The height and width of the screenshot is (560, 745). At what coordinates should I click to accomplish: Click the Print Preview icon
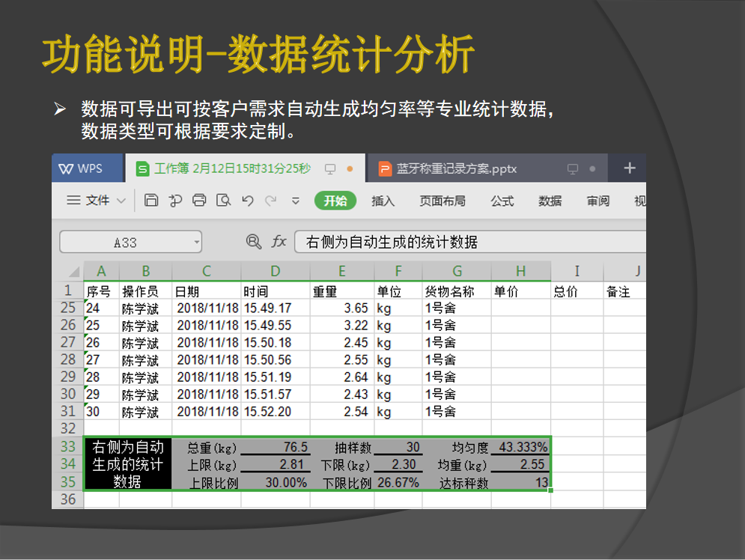point(223,201)
